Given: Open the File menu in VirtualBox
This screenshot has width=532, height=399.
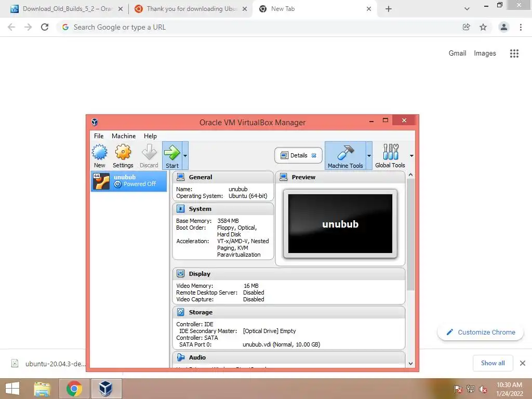Looking at the screenshot, I should point(99,136).
